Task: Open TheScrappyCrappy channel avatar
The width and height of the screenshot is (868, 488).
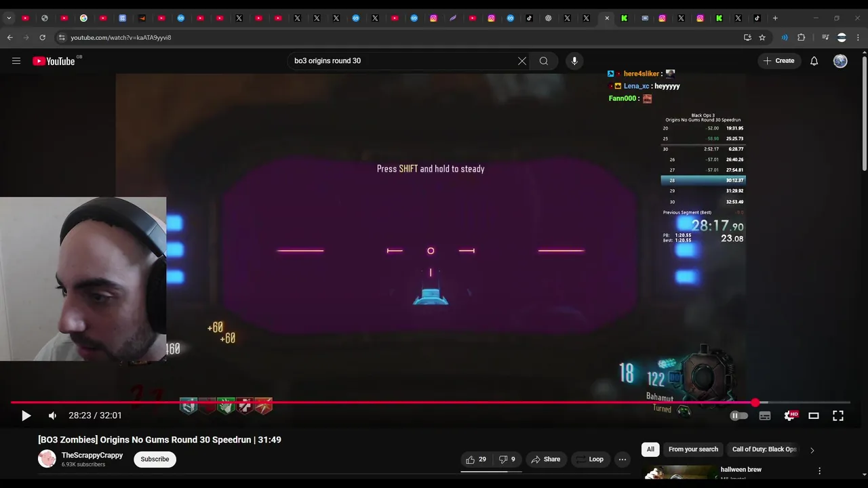Action: click(x=47, y=459)
